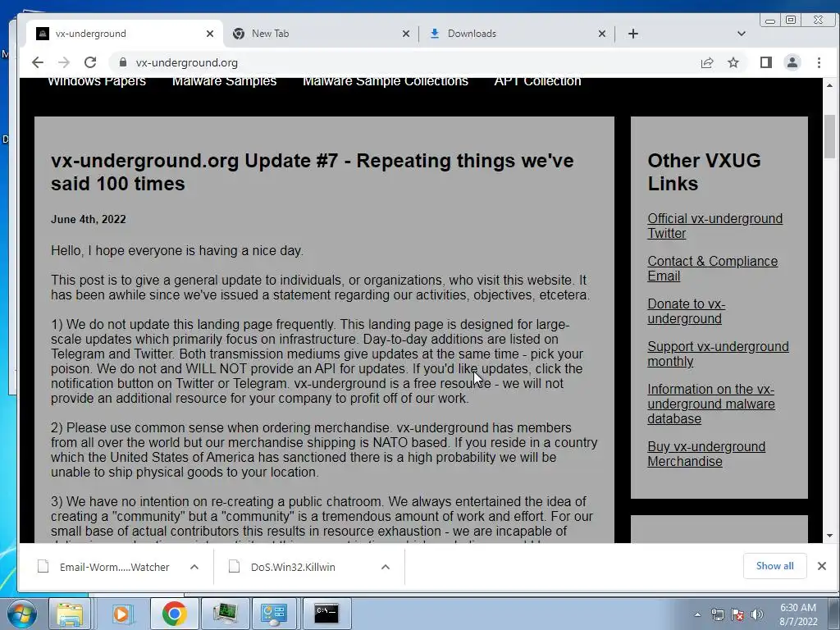
Task: Click the Chrome taskbar icon
Action: click(x=174, y=614)
